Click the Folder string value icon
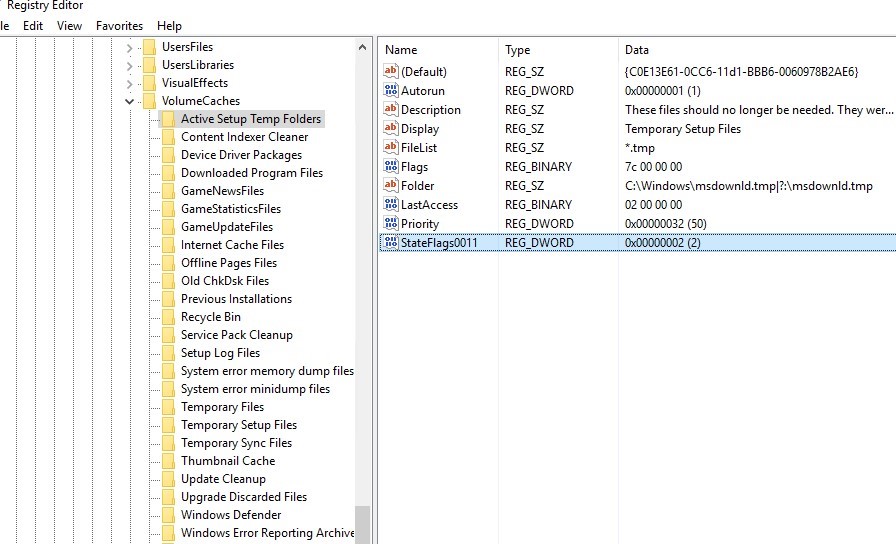896x544 pixels. [x=390, y=186]
